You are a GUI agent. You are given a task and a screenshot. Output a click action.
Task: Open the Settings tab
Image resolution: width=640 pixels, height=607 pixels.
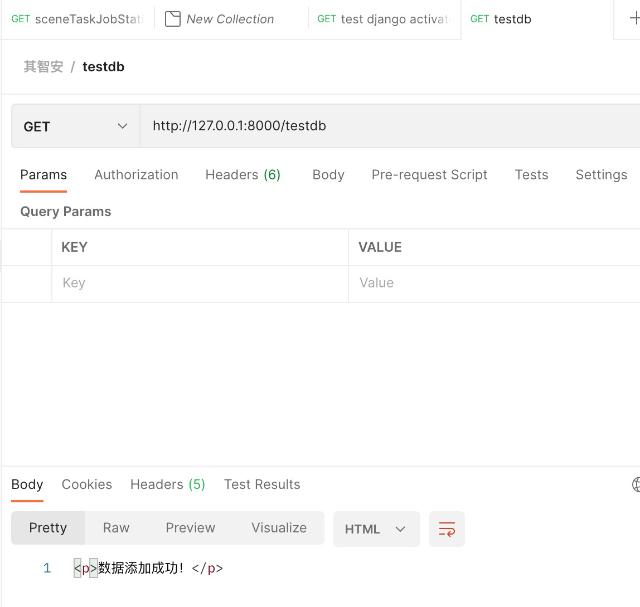coord(601,175)
